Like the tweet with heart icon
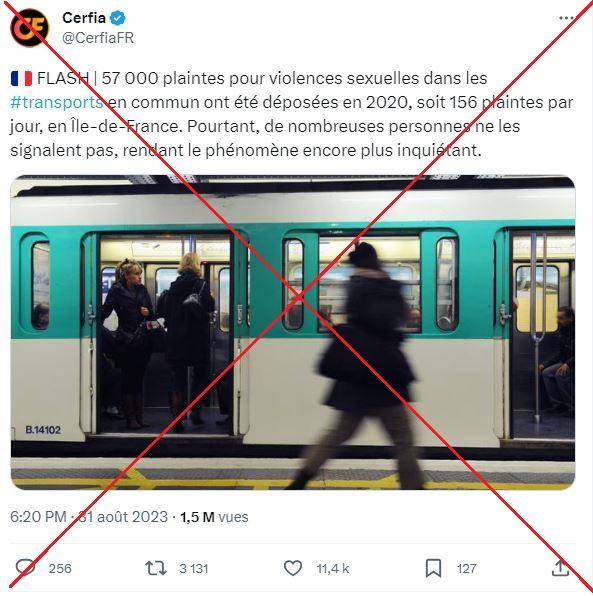This screenshot has height=596, width=593. tap(293, 568)
